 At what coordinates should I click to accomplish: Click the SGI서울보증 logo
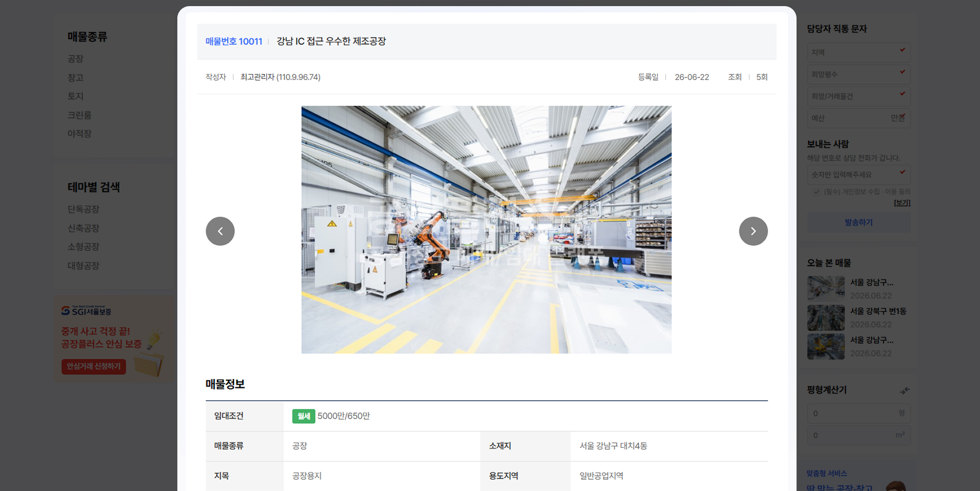coord(86,311)
